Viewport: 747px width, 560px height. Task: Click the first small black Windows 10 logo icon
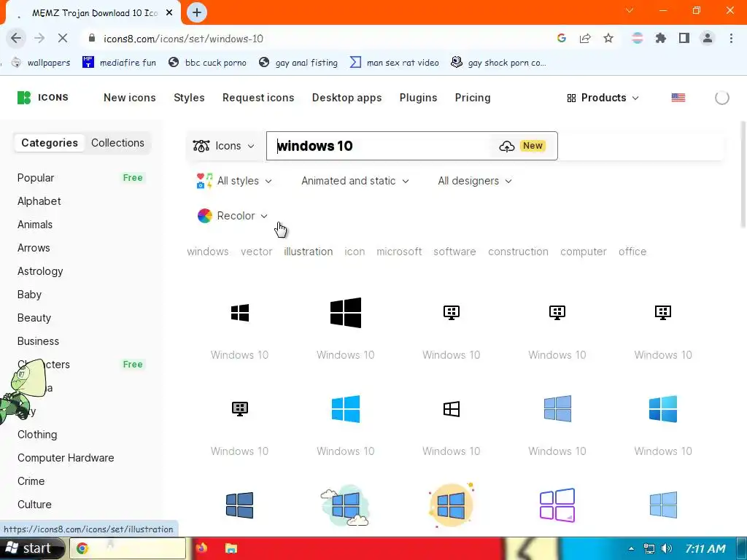[x=239, y=313]
